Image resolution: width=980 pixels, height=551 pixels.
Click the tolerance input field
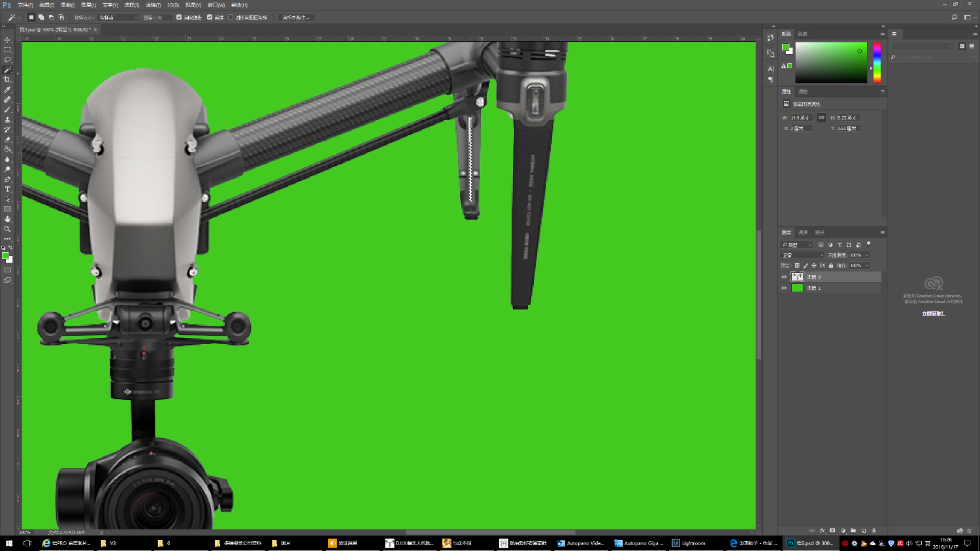tap(165, 18)
